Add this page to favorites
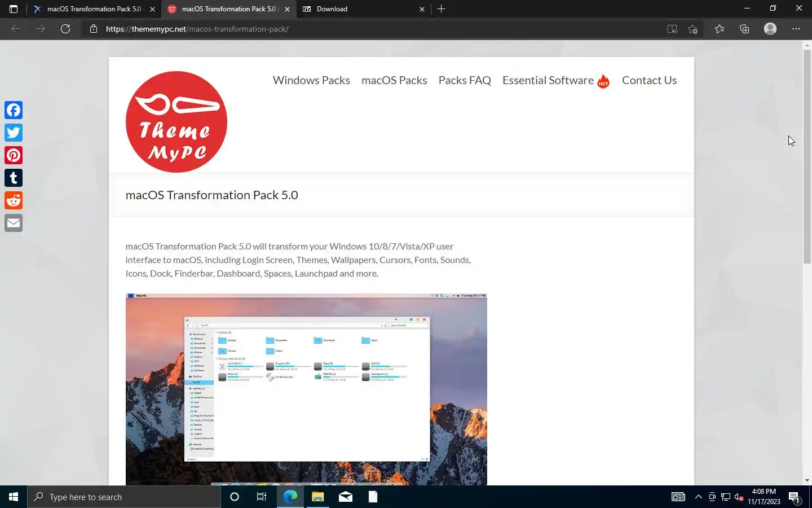Screen dimensions: 812x508 (x=693, y=29)
